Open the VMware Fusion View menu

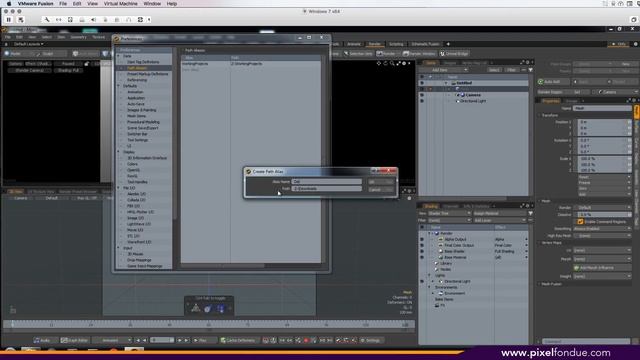coord(92,4)
